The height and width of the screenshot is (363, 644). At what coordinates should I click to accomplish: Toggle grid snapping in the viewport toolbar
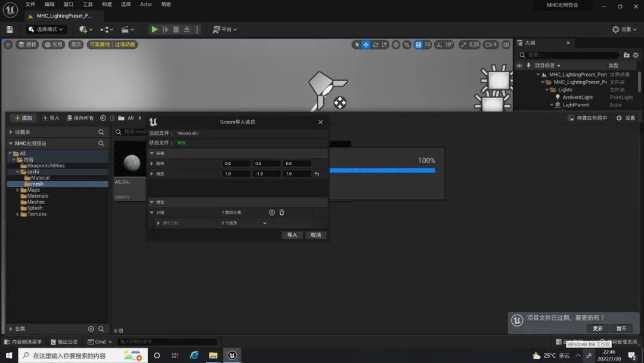tap(419, 45)
